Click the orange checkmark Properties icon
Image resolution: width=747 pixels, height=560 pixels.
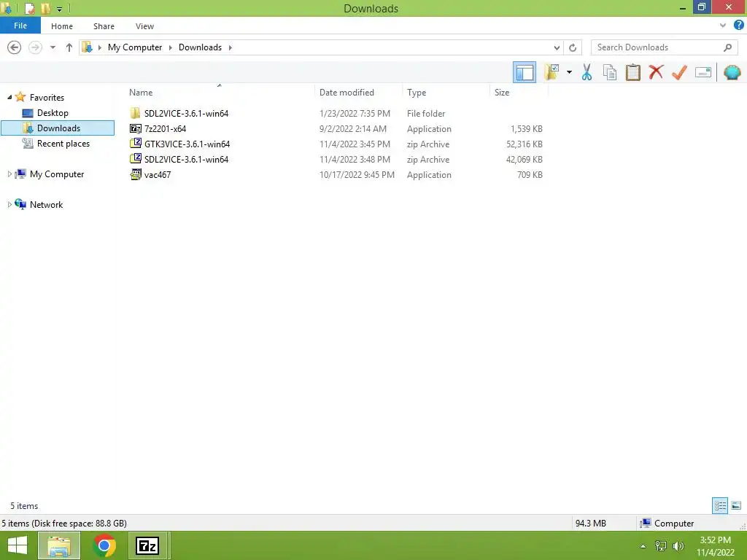[679, 72]
